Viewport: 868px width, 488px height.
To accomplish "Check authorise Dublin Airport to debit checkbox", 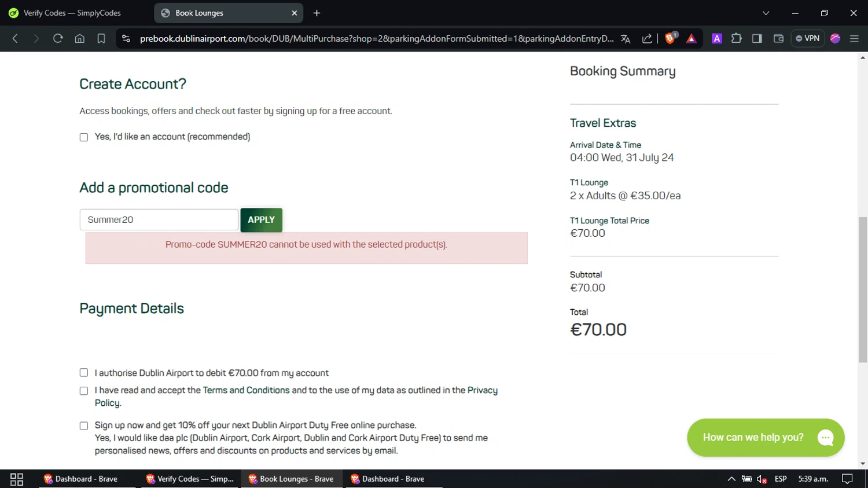I will click(x=84, y=373).
